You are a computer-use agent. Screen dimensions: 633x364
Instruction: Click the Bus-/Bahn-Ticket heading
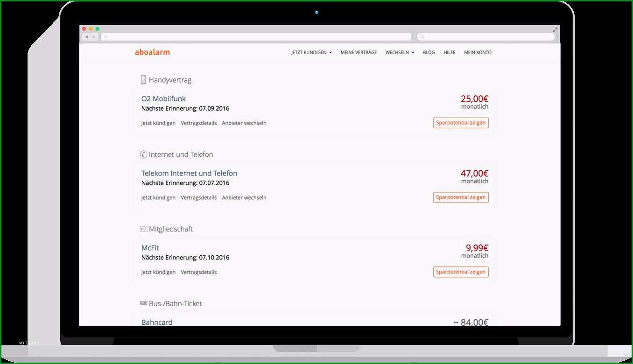click(175, 303)
